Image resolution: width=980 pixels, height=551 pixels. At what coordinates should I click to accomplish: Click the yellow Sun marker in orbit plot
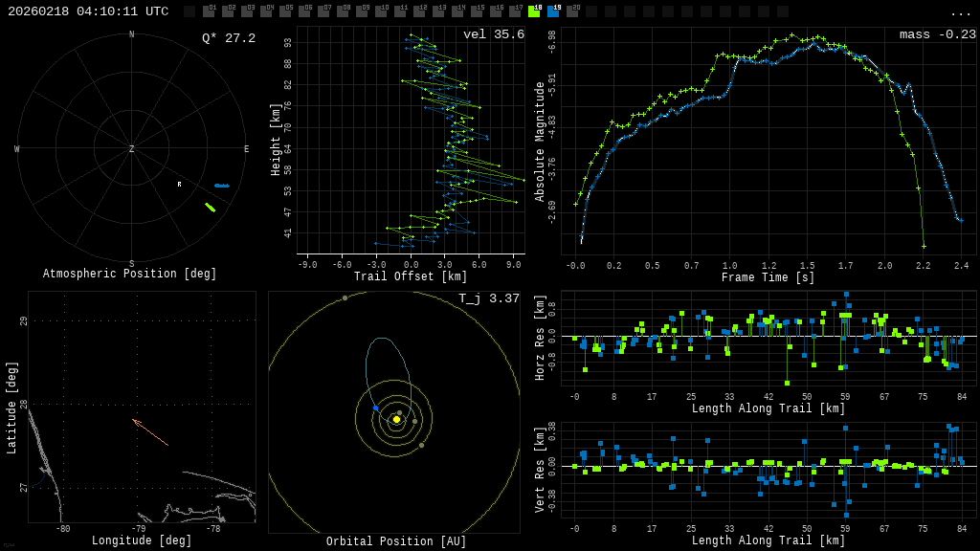(396, 419)
